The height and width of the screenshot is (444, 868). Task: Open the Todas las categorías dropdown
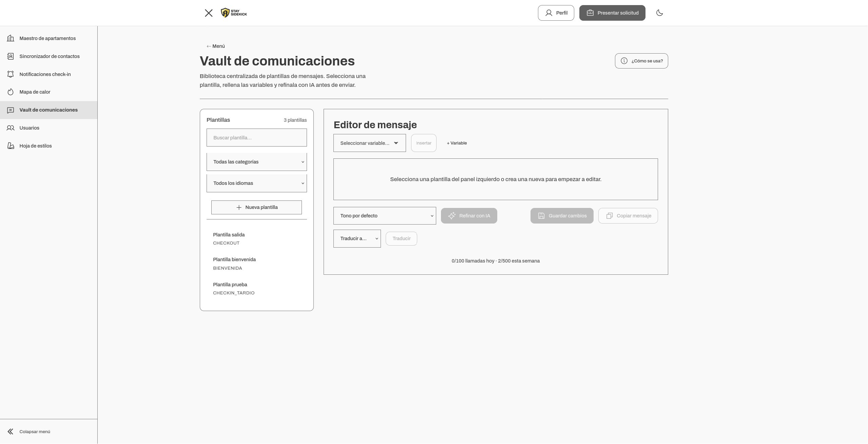[257, 162]
